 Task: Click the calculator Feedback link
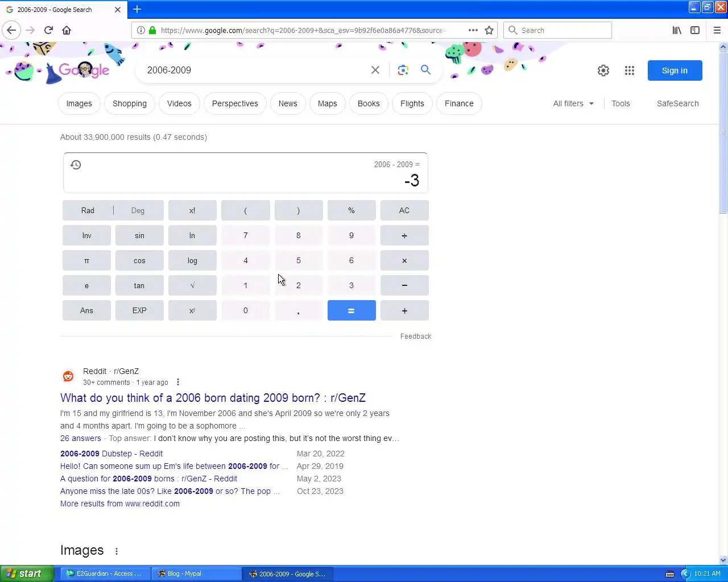(416, 336)
